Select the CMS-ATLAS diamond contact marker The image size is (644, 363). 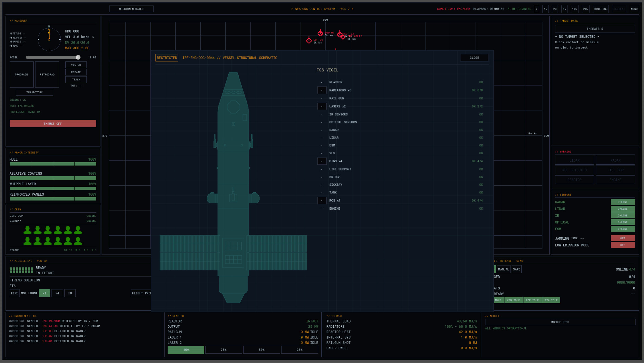(343, 37)
